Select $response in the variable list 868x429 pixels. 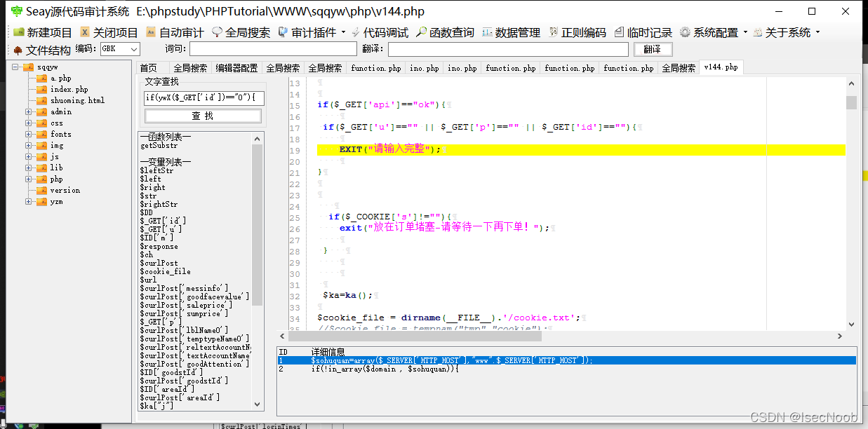click(159, 247)
